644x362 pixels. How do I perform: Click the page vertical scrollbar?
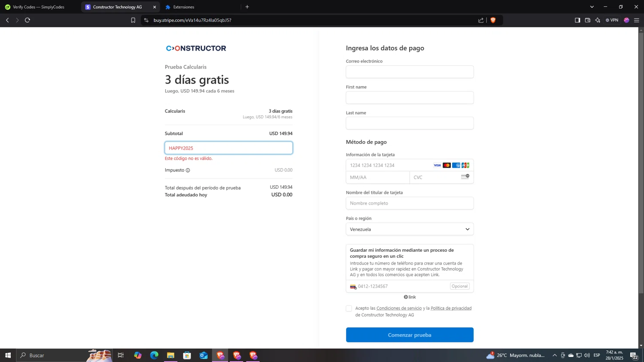tap(641, 163)
